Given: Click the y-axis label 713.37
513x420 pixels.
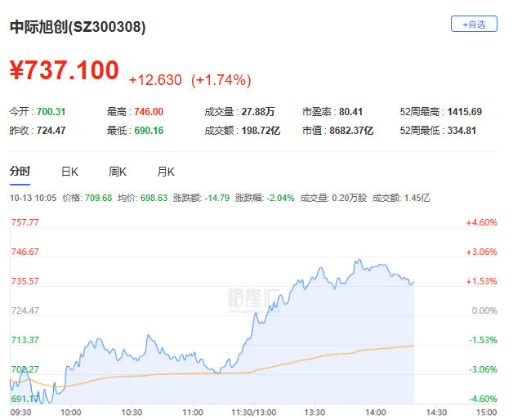Looking at the screenshot, I should [x=25, y=340].
